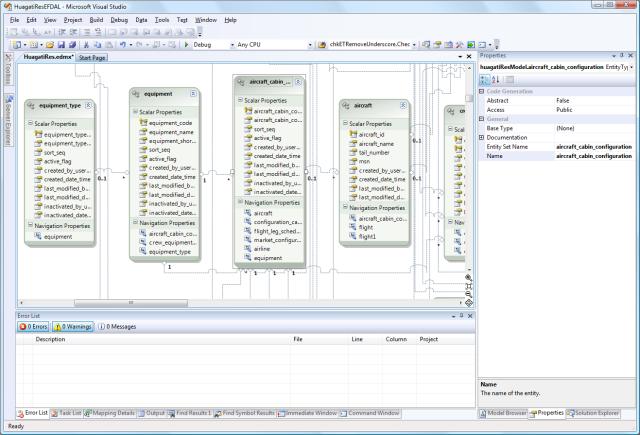Select the aircraft navigation property icon
Image resolution: width=640 pixels, height=435 pixels.
click(247, 213)
